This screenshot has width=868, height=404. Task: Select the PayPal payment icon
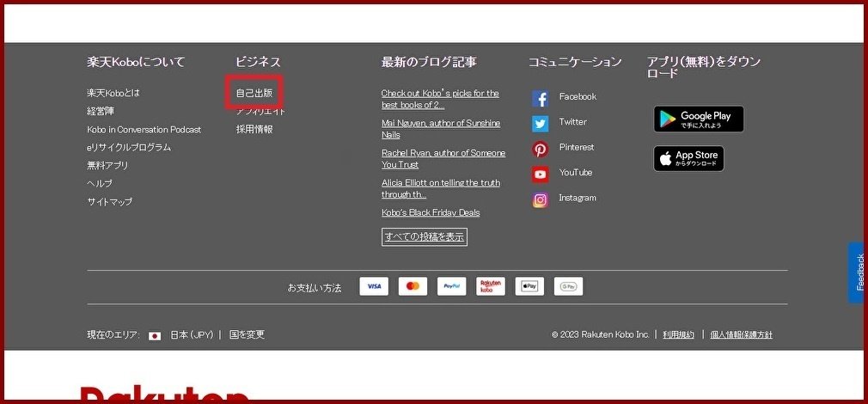(452, 286)
